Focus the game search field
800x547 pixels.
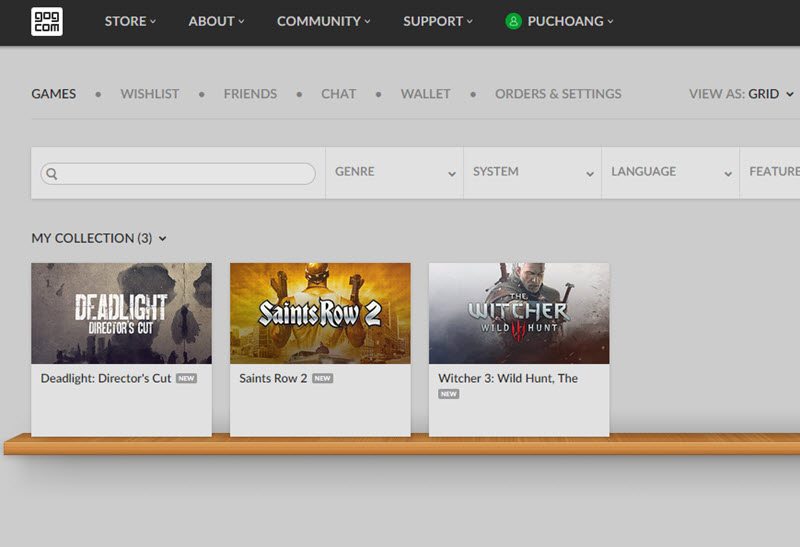click(178, 174)
